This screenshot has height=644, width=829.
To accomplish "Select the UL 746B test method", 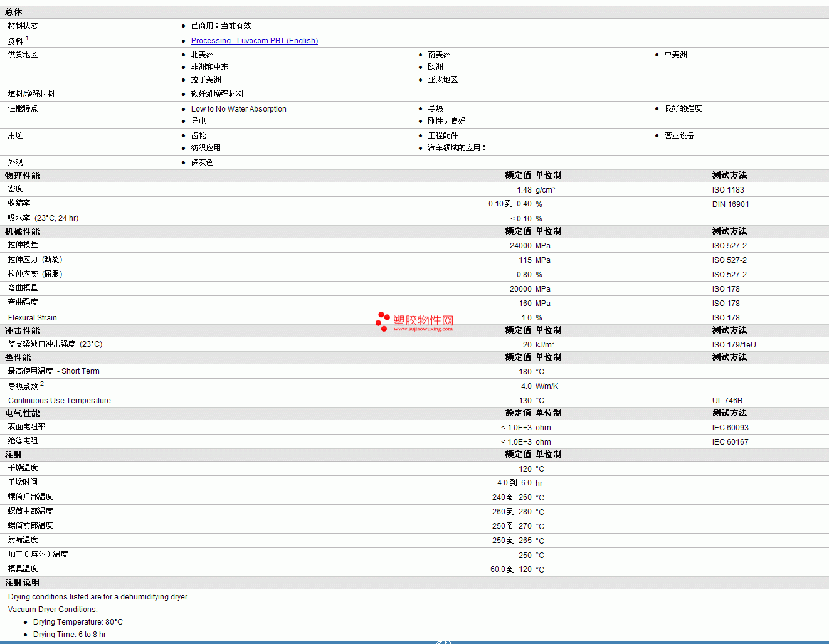I will tap(727, 401).
